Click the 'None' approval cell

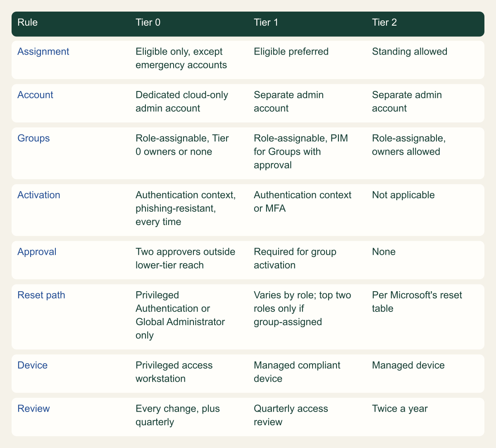[x=384, y=252]
